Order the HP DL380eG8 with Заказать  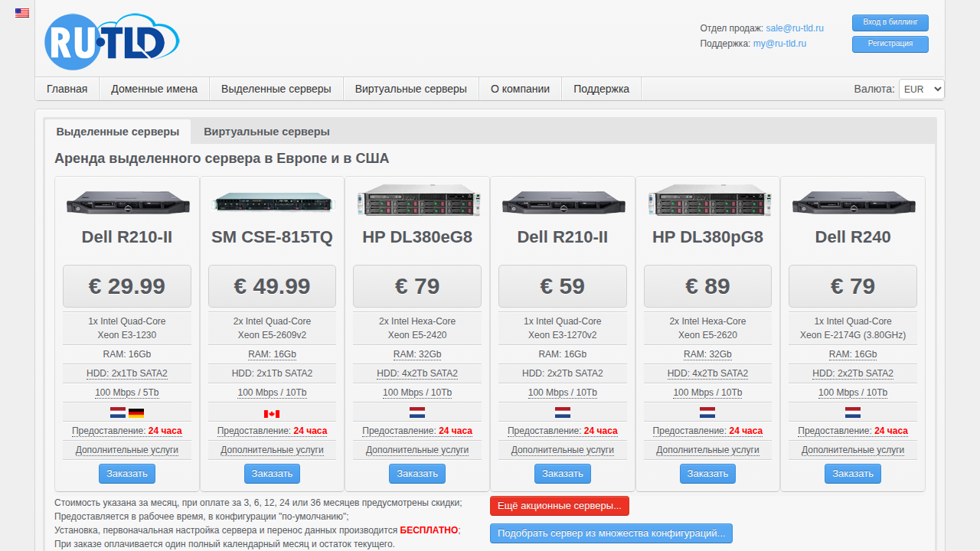point(417,474)
